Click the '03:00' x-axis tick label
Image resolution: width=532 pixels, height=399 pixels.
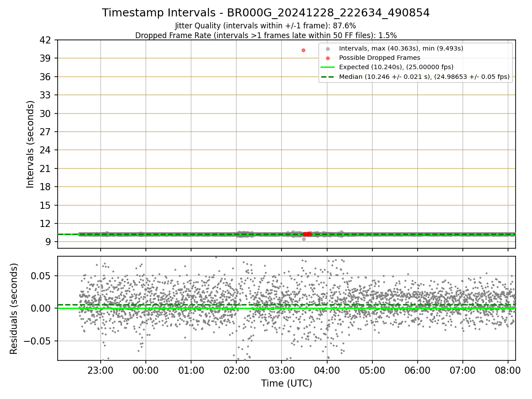[x=282, y=370]
